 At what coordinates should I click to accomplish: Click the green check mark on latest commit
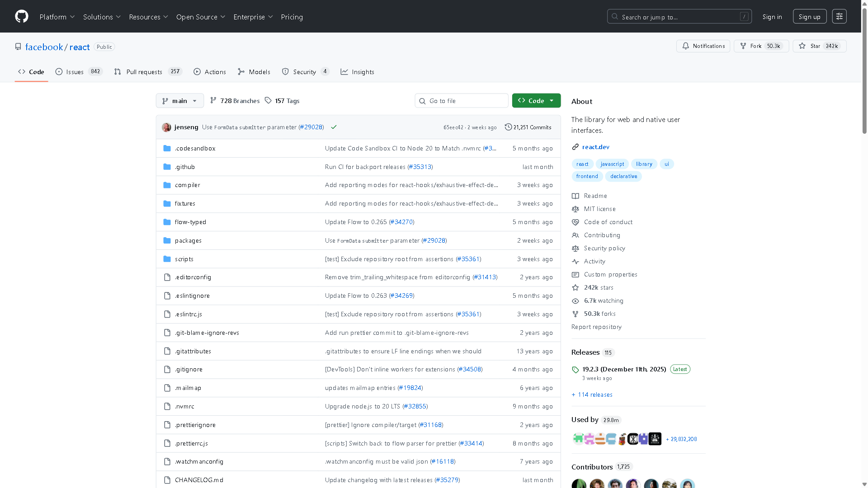click(334, 127)
